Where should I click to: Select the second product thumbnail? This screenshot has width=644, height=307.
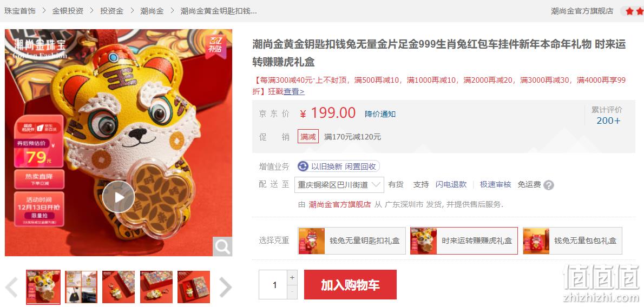[81, 287]
